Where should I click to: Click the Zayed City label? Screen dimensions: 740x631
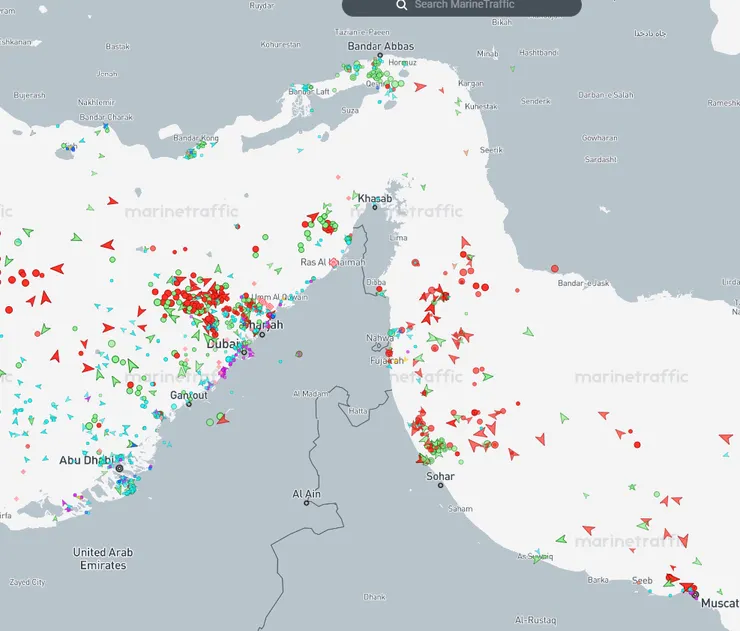[27, 582]
